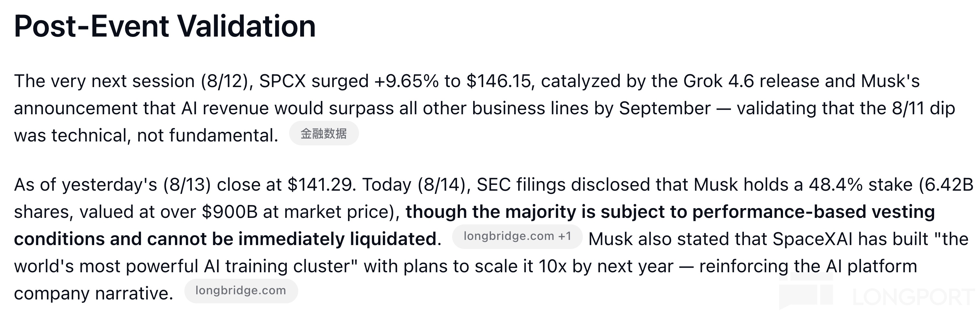Image resolution: width=980 pixels, height=315 pixels.
Task: Click the $900B valuation text
Action: [230, 212]
